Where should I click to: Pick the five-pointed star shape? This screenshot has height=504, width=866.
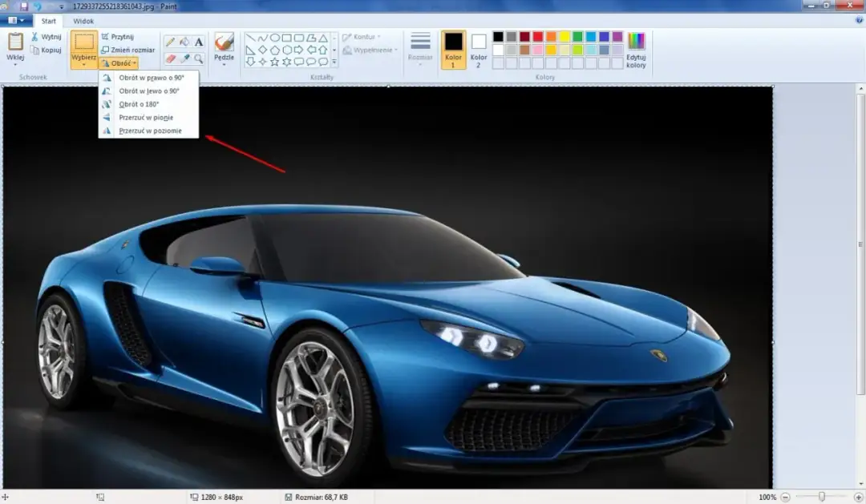[x=275, y=61]
